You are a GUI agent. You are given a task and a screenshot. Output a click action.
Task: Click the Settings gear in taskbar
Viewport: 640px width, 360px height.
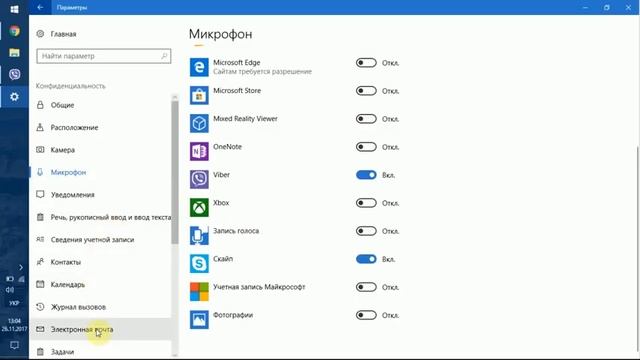[x=15, y=97]
